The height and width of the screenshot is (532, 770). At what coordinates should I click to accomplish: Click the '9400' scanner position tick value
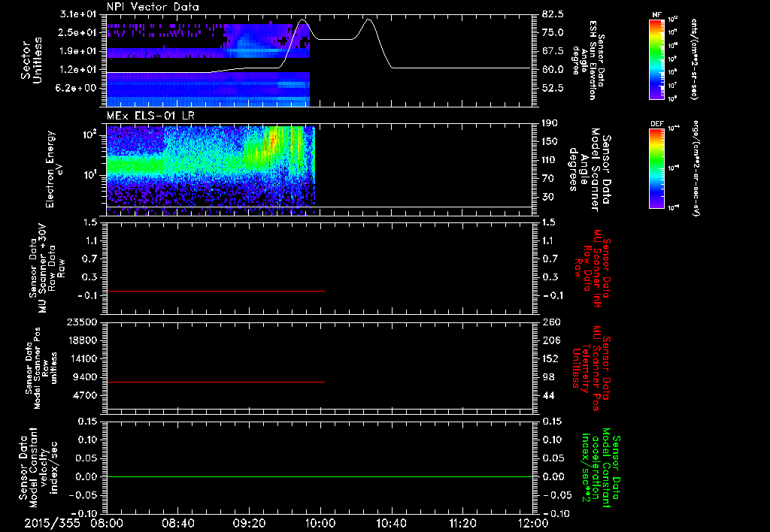pyautogui.click(x=86, y=377)
